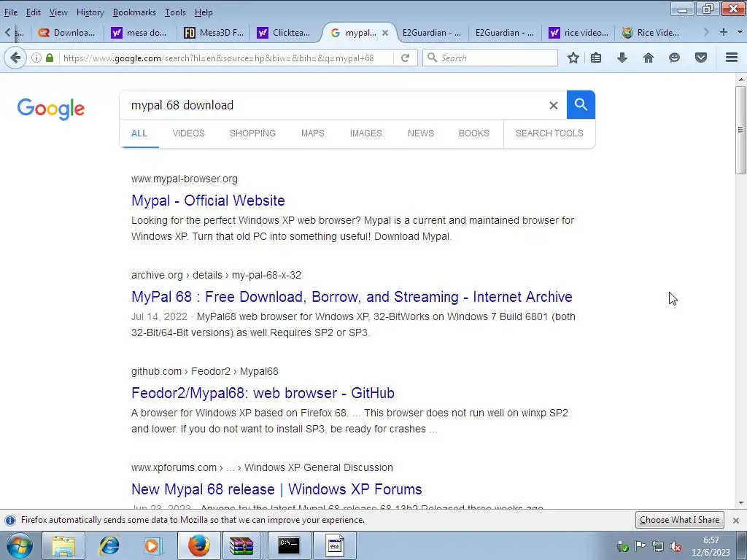Expand the list-all-tabs dropdown arrow
Viewport: 747px width, 560px height.
coord(740,32)
